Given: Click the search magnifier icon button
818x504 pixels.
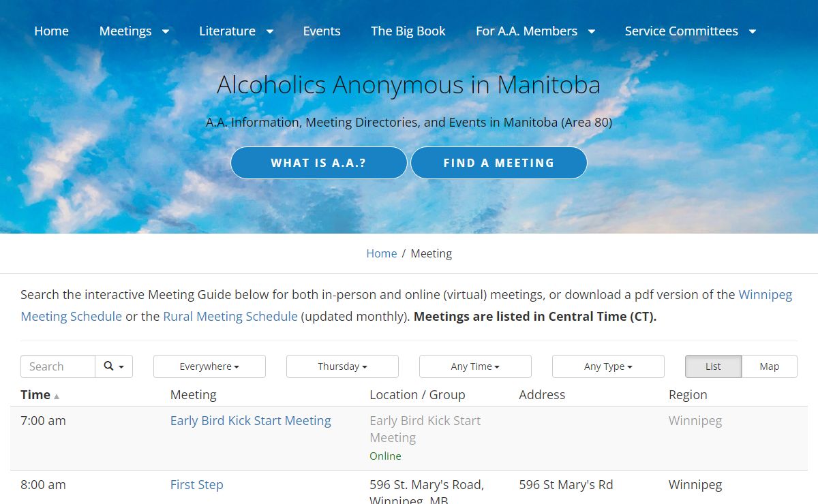Looking at the screenshot, I should click(114, 366).
